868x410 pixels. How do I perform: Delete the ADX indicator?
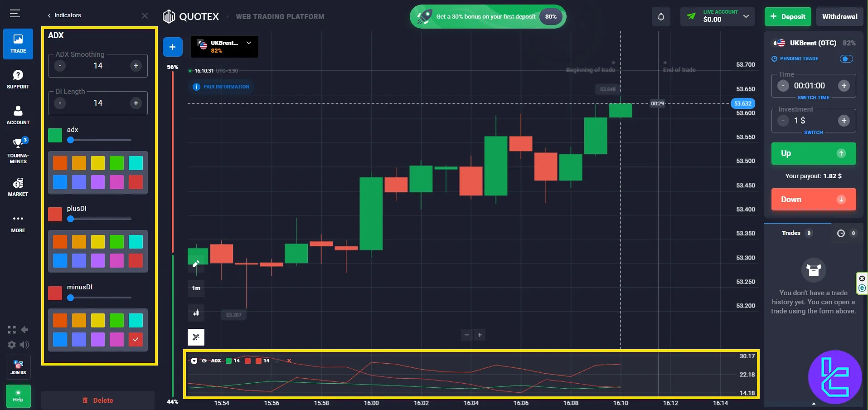click(98, 400)
